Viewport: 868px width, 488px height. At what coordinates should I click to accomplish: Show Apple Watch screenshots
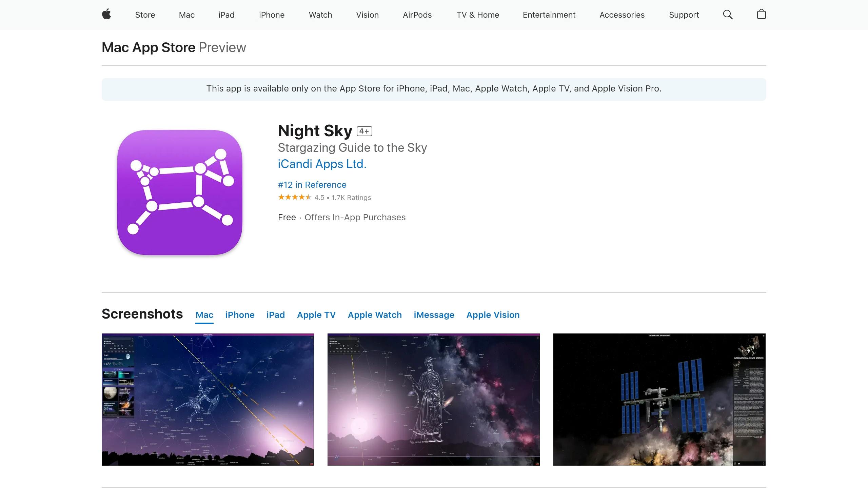click(x=374, y=315)
